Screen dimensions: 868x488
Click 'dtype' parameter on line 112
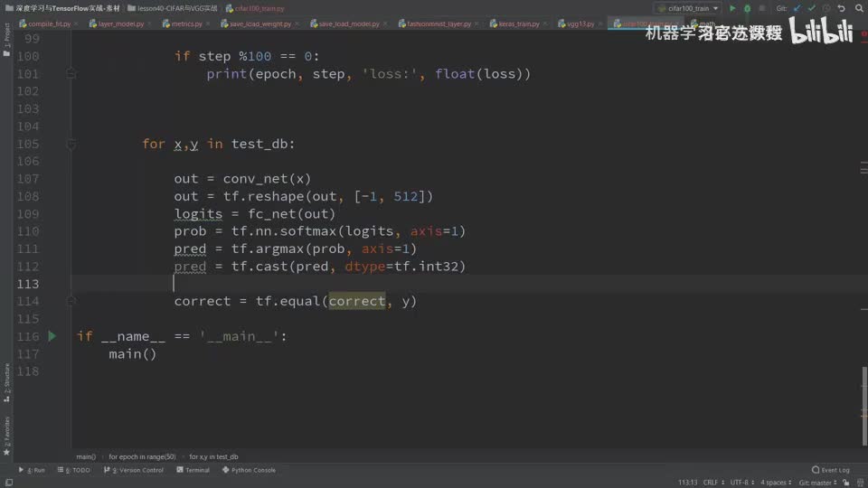pos(364,266)
